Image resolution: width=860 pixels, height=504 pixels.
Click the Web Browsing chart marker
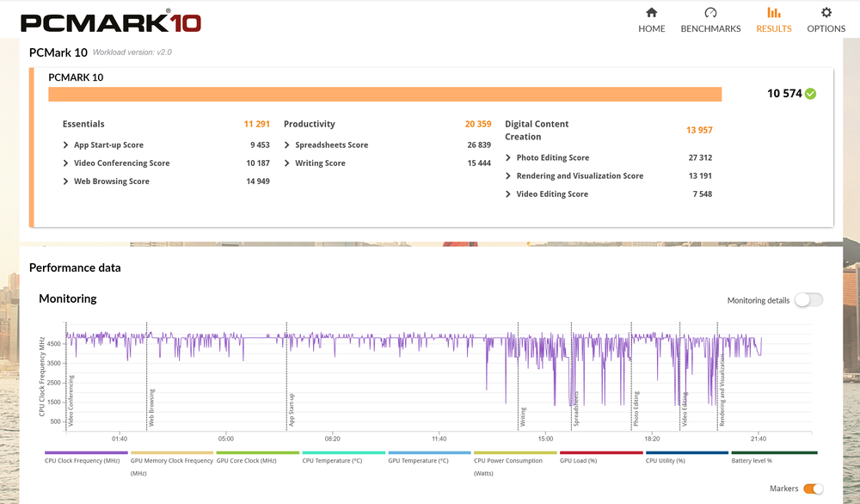point(151,408)
